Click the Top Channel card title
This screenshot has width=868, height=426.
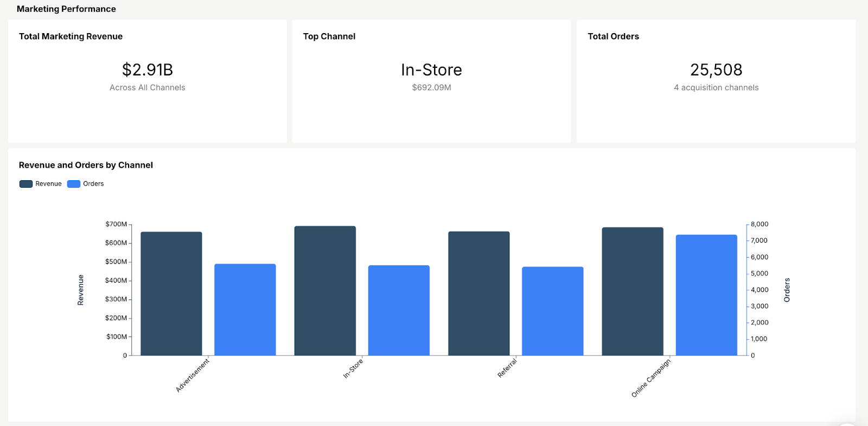click(329, 36)
